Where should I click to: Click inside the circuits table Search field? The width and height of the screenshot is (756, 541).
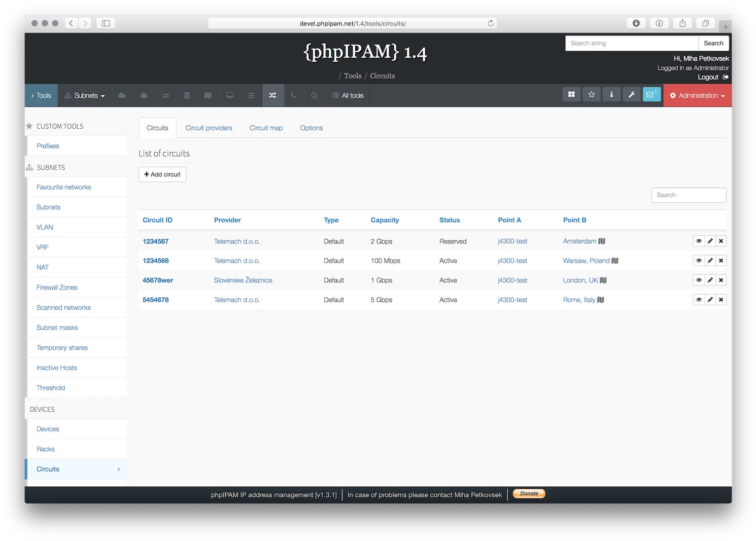coord(689,195)
